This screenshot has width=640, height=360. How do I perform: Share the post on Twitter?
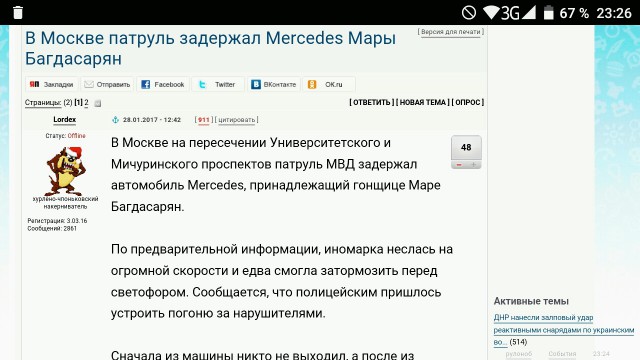[x=218, y=84]
